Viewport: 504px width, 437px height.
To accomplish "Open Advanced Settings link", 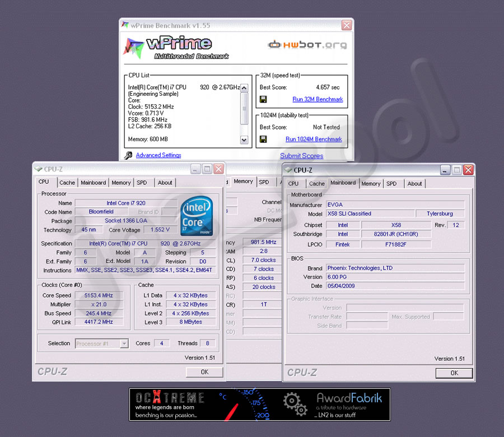I will coord(158,155).
